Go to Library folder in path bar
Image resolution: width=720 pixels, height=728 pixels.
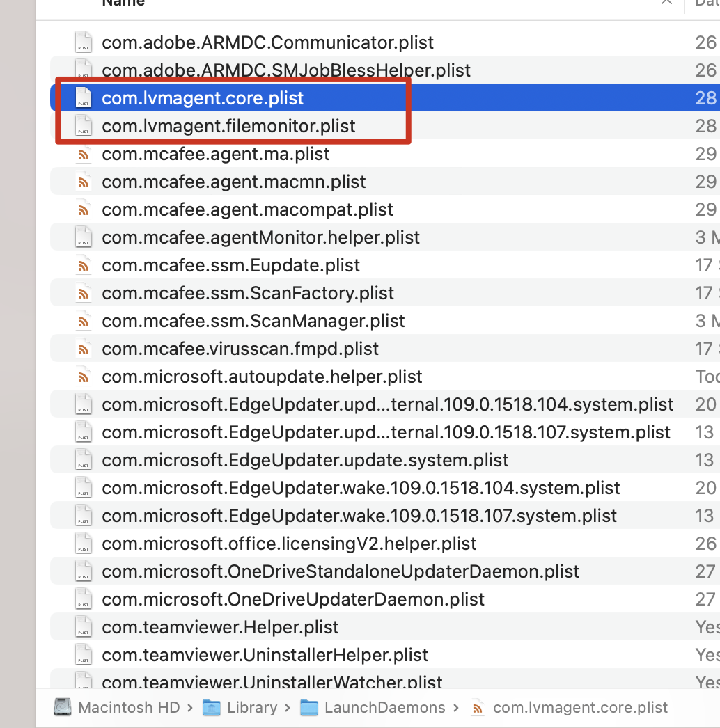[x=252, y=708]
